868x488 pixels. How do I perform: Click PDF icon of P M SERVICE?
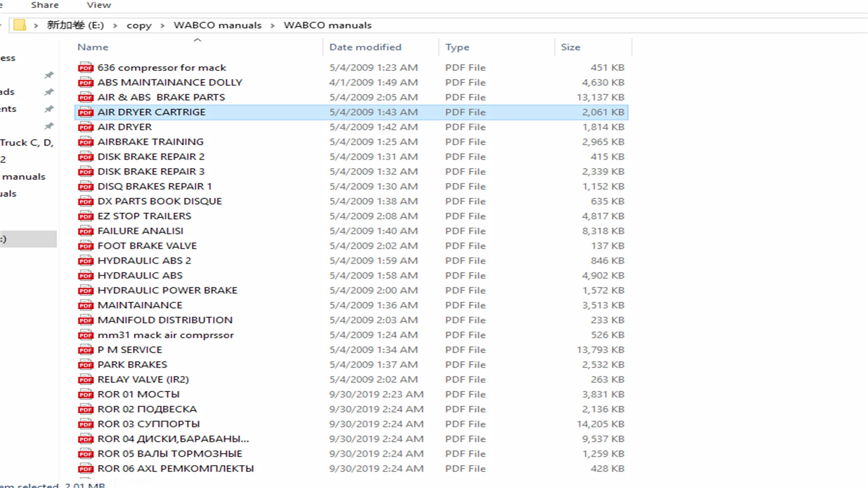[85, 350]
